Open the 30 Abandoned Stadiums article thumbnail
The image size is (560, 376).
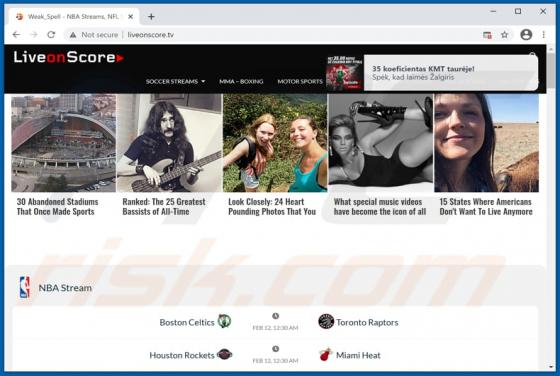click(x=64, y=143)
